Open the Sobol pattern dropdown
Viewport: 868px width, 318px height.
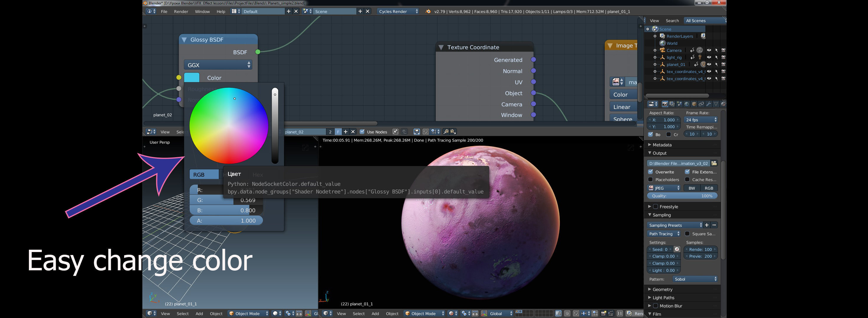[695, 279]
